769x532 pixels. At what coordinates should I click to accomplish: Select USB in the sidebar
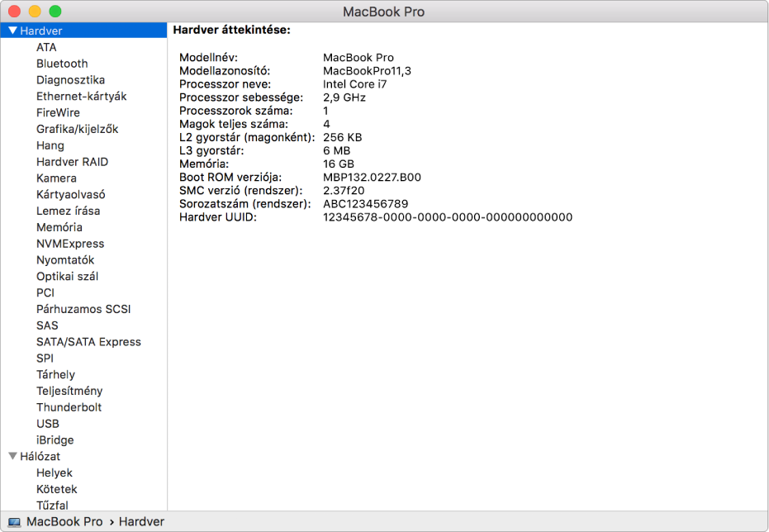[48, 424]
